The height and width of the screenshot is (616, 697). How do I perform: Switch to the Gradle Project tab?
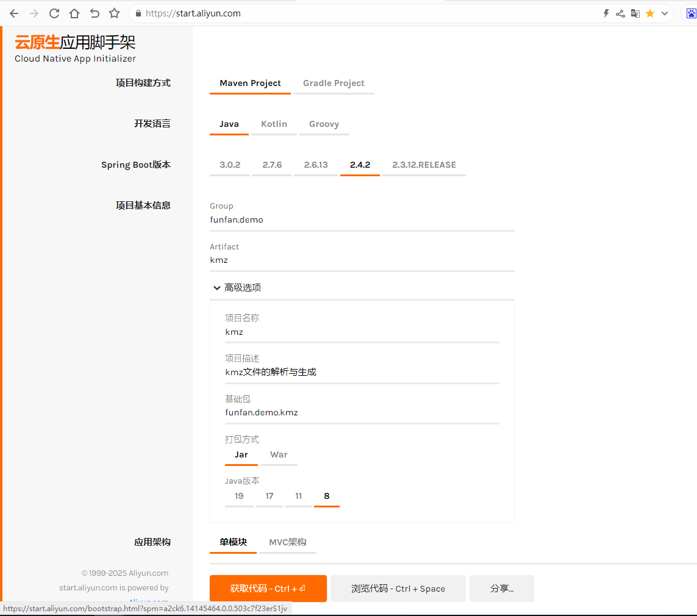334,83
